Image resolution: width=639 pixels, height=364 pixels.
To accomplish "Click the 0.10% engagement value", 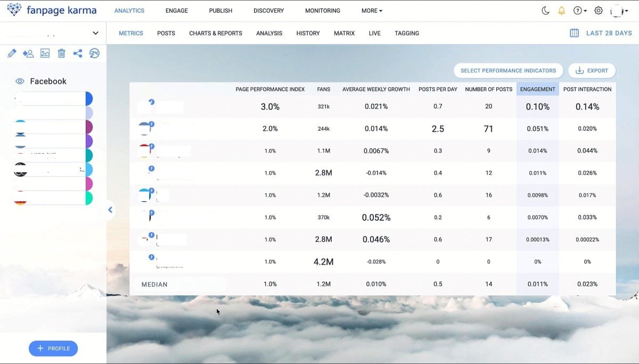I will coord(537,106).
